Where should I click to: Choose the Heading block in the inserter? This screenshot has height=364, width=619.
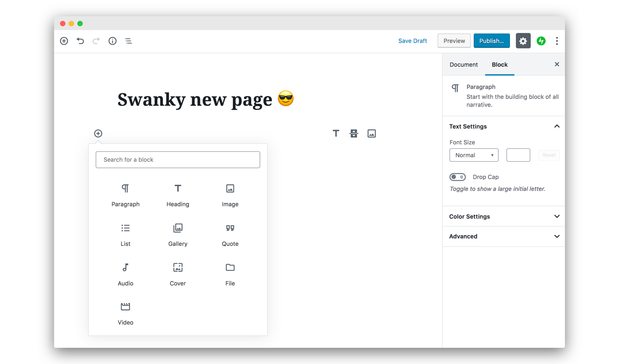pos(178,196)
